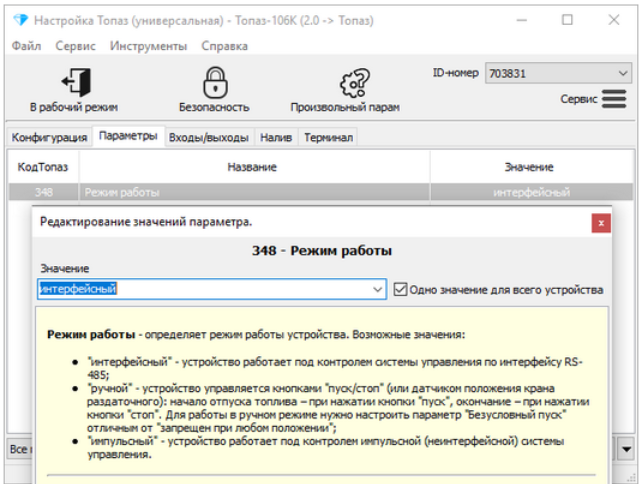
Task: Expand the bottom-right filter dropdown arrow
Action: point(626,449)
